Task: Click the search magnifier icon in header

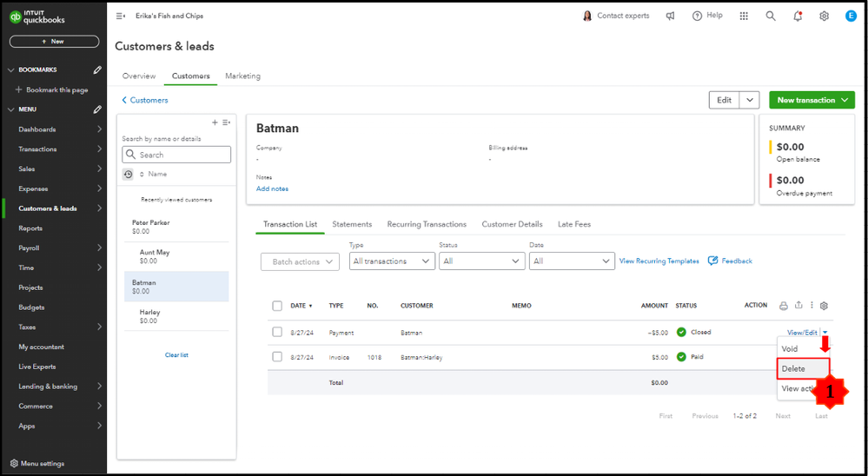Action: pos(771,16)
